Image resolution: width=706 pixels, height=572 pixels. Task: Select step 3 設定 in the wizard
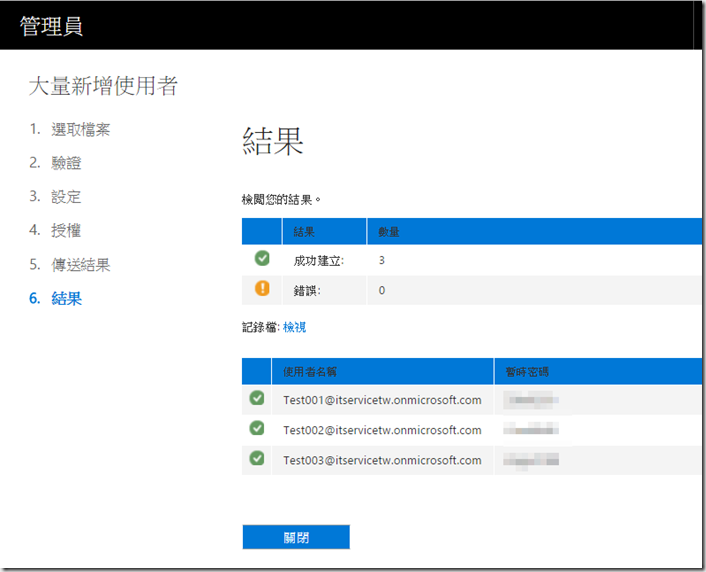(x=66, y=197)
